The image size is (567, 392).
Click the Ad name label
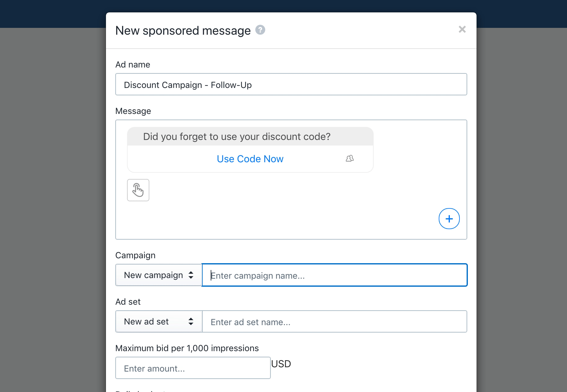click(133, 64)
